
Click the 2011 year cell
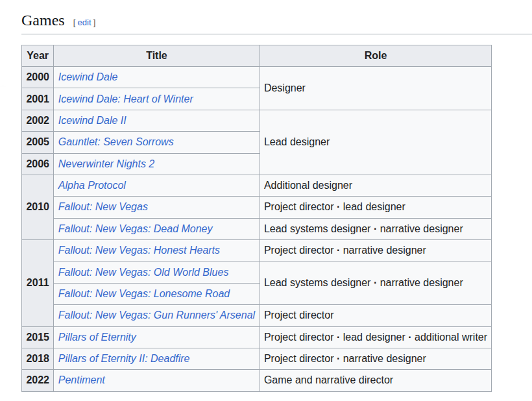click(38, 283)
